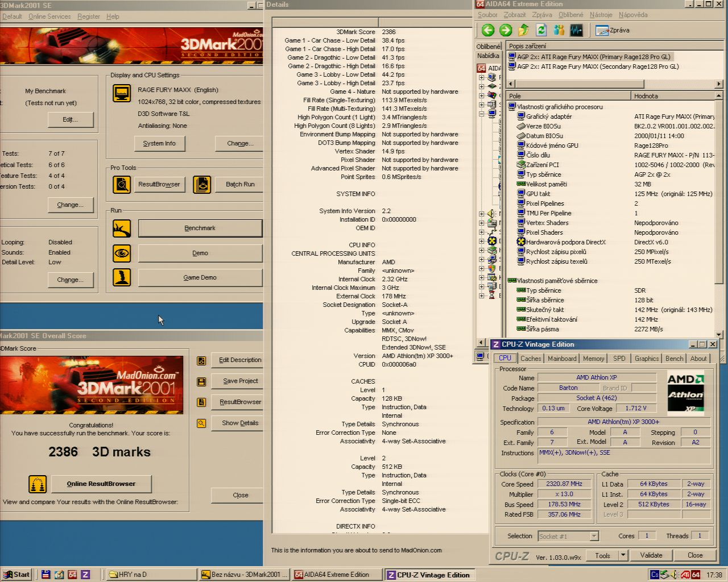The image size is (728, 582).
Task: Switch to the Graphics tab in CPU-Z
Action: coord(647,359)
